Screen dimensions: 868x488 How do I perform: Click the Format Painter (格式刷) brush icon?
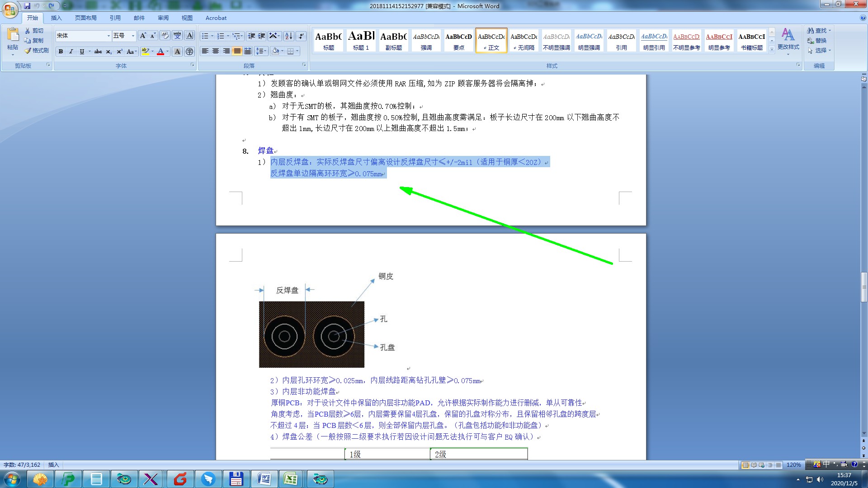click(28, 51)
